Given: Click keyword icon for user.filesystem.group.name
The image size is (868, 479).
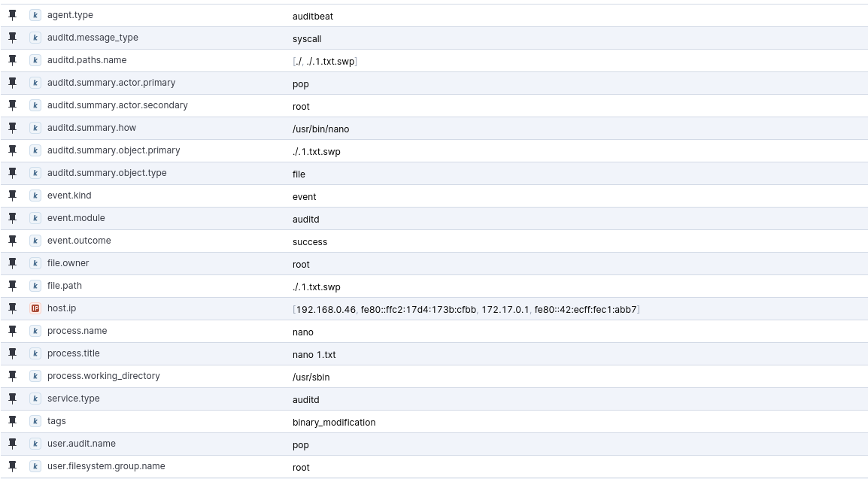Looking at the screenshot, I should [35, 466].
